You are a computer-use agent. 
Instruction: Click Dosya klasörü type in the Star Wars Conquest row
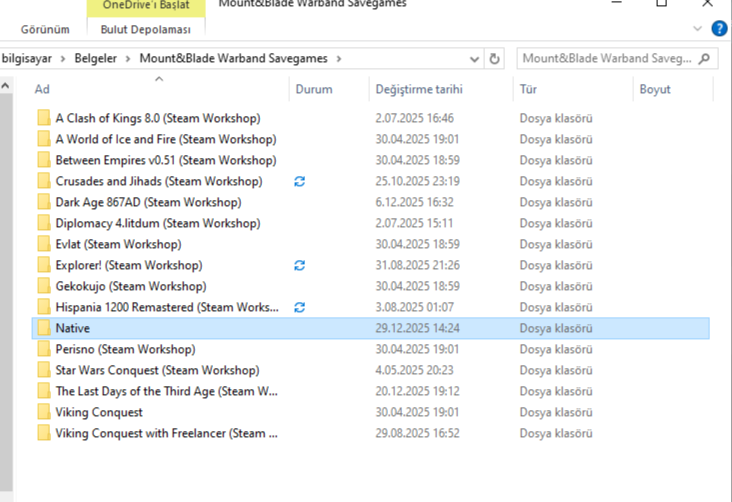556,370
